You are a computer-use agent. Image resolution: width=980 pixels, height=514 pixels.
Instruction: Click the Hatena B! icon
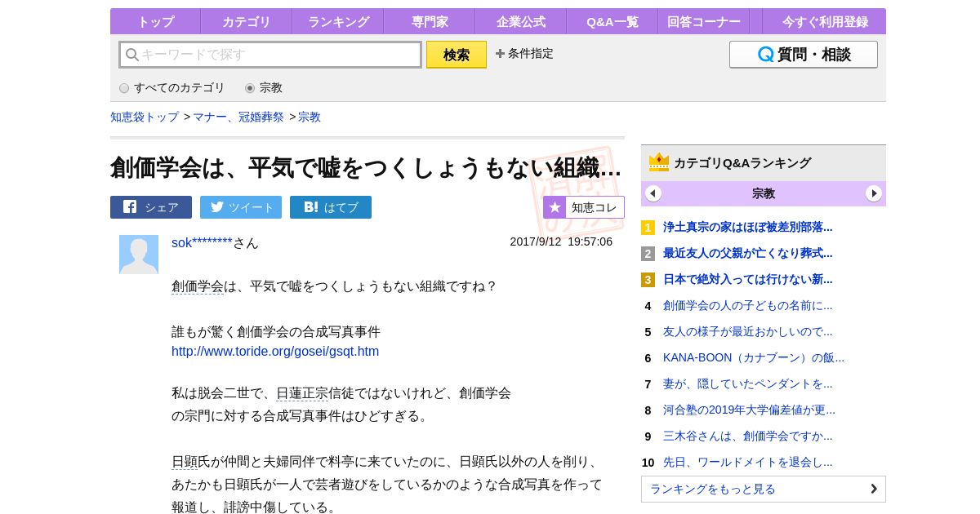click(x=311, y=207)
